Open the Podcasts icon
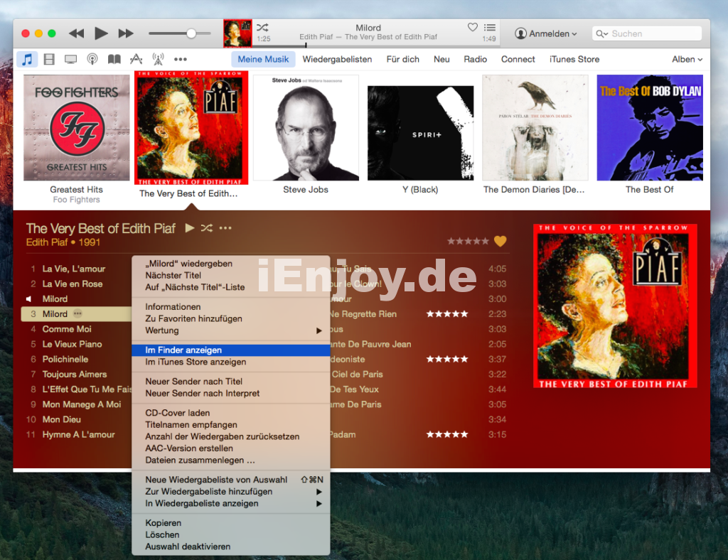The height and width of the screenshot is (560, 728). [x=92, y=59]
